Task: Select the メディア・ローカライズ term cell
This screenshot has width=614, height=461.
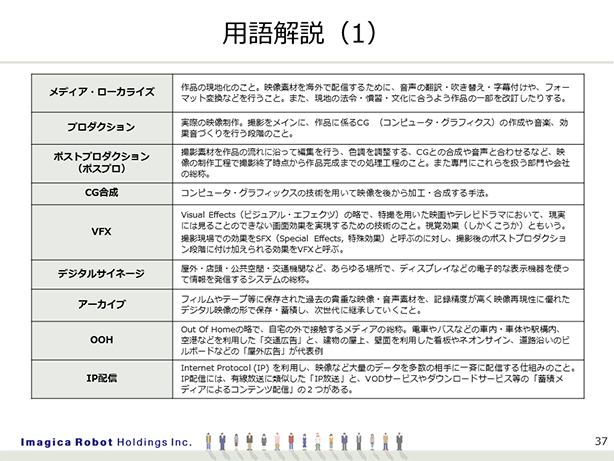Action: (x=102, y=93)
